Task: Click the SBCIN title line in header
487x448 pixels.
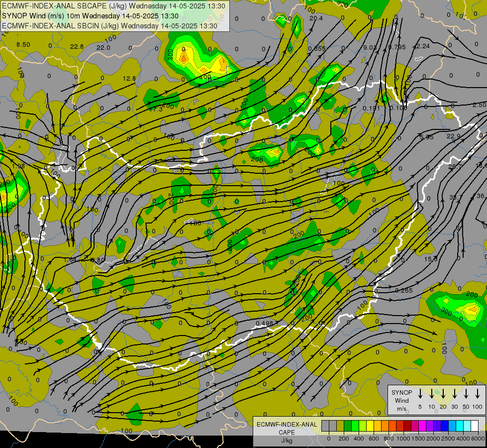Action: [109, 26]
